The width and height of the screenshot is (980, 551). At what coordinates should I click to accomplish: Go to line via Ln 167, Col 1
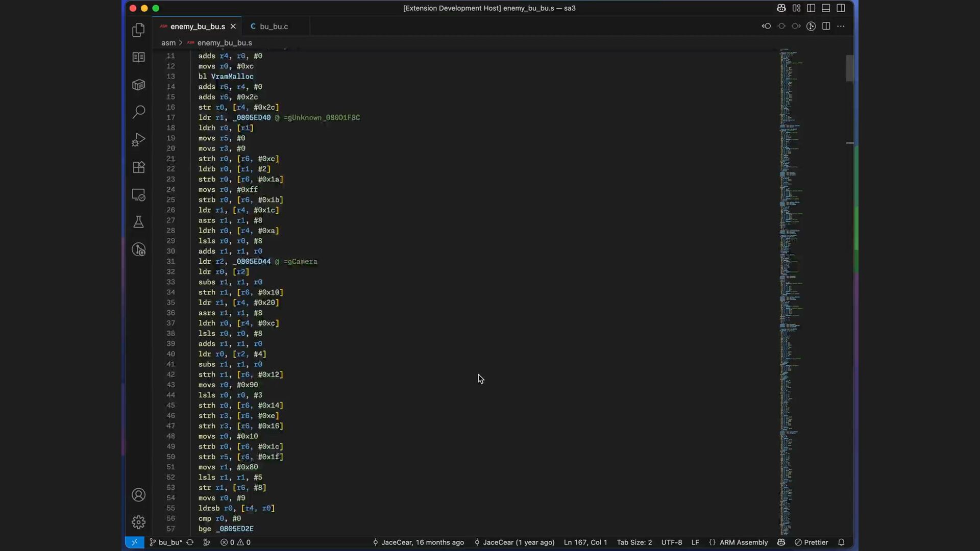(x=585, y=542)
